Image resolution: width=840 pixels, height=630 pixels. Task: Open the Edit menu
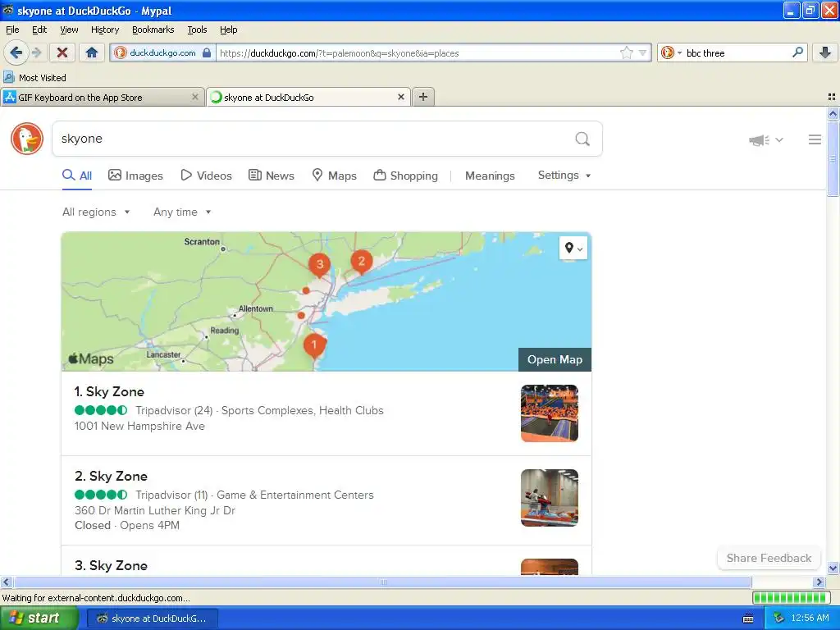[39, 30]
